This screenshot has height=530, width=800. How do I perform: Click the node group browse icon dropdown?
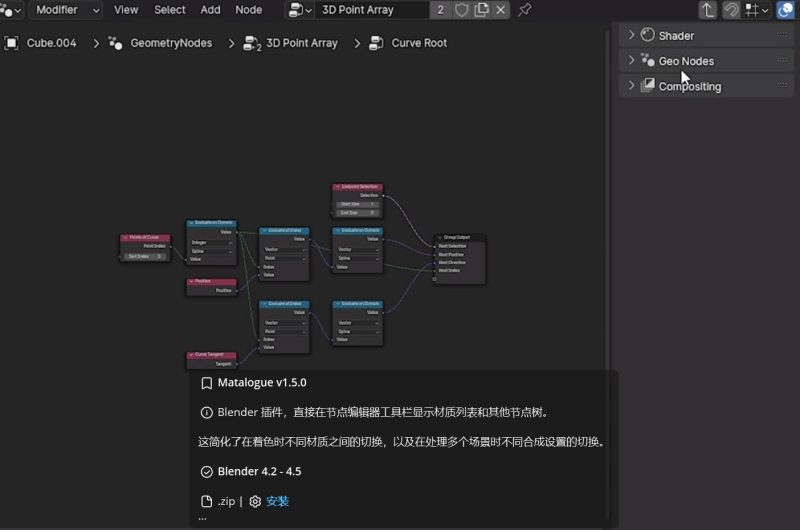[299, 10]
